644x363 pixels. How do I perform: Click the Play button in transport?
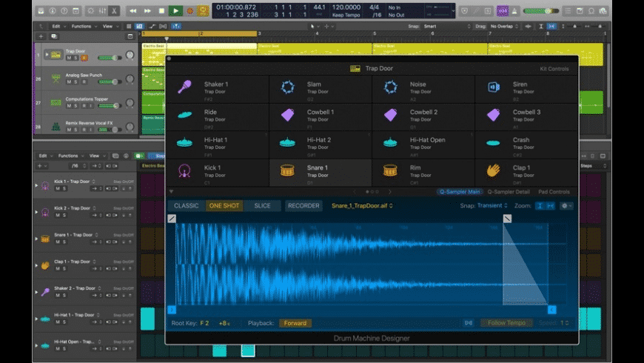[x=175, y=11]
